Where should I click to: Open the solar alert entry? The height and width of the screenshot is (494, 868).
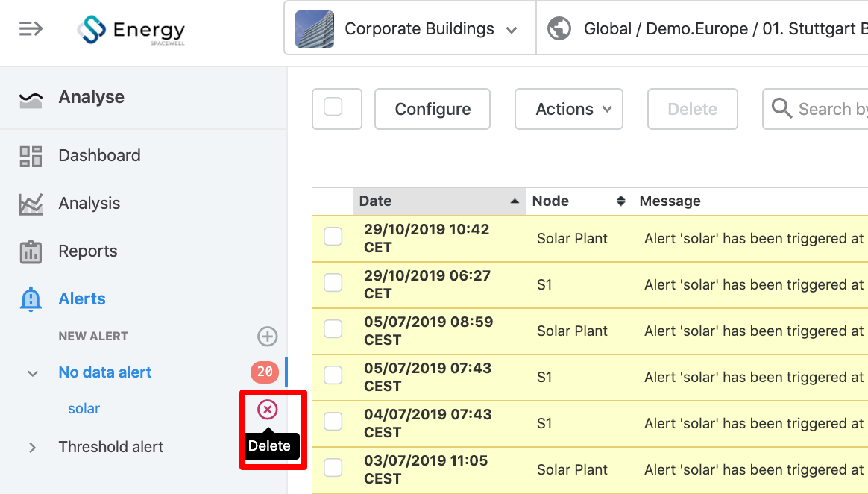pos(84,409)
